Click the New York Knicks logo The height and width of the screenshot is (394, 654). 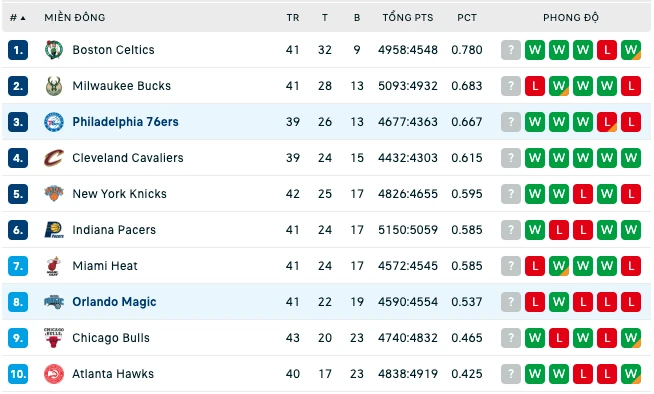(x=54, y=194)
